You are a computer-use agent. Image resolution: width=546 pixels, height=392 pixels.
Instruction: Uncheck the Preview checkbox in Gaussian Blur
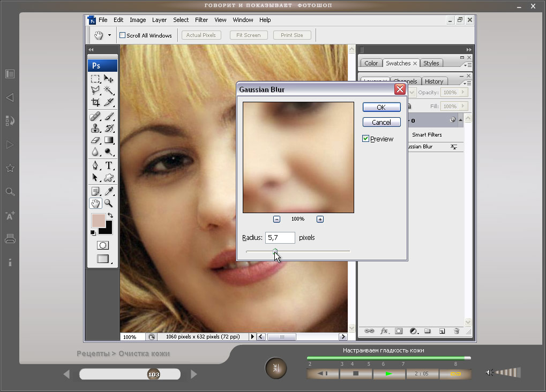[x=366, y=139]
